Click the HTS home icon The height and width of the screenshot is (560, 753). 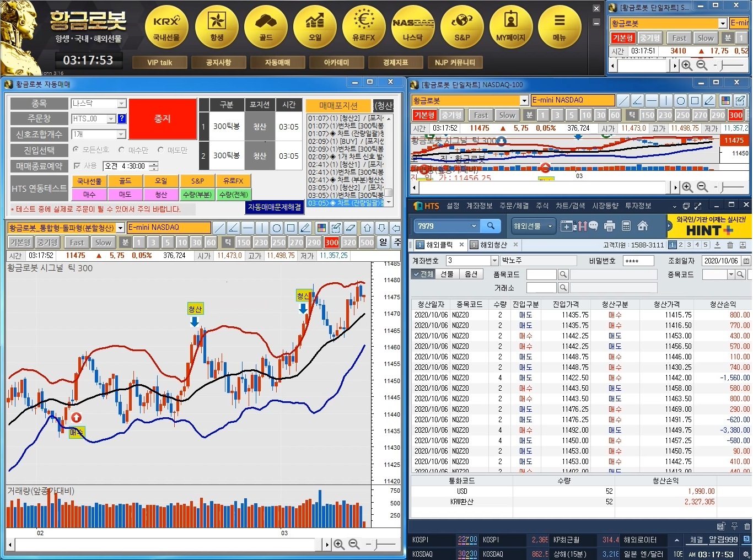[643, 226]
